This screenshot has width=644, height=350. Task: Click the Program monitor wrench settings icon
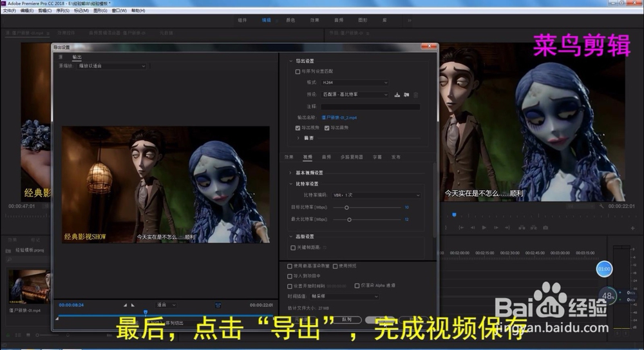click(x=601, y=206)
